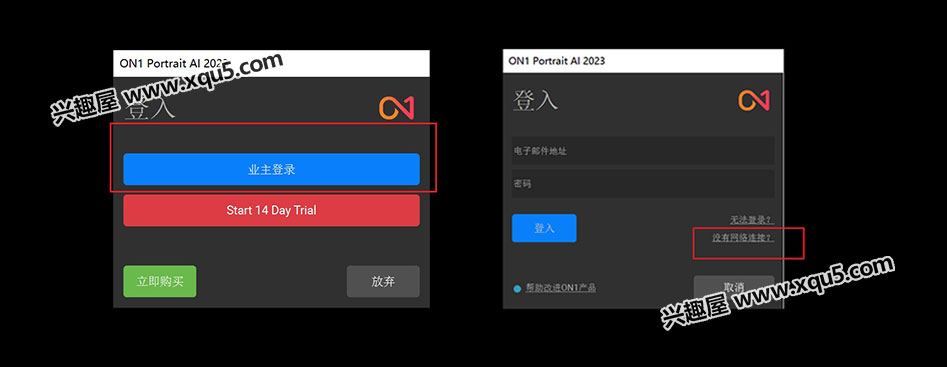Start the 14 Day Trial
This screenshot has height=367, width=947.
271,210
